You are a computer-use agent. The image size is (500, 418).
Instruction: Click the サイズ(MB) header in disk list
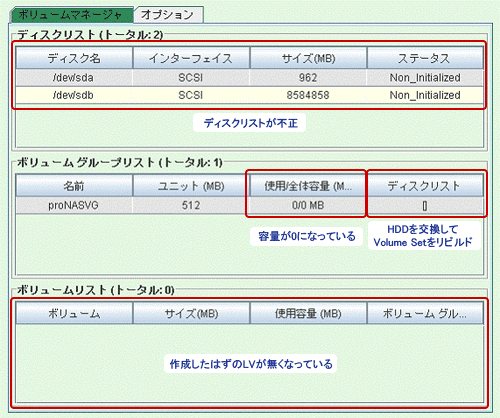click(x=308, y=58)
